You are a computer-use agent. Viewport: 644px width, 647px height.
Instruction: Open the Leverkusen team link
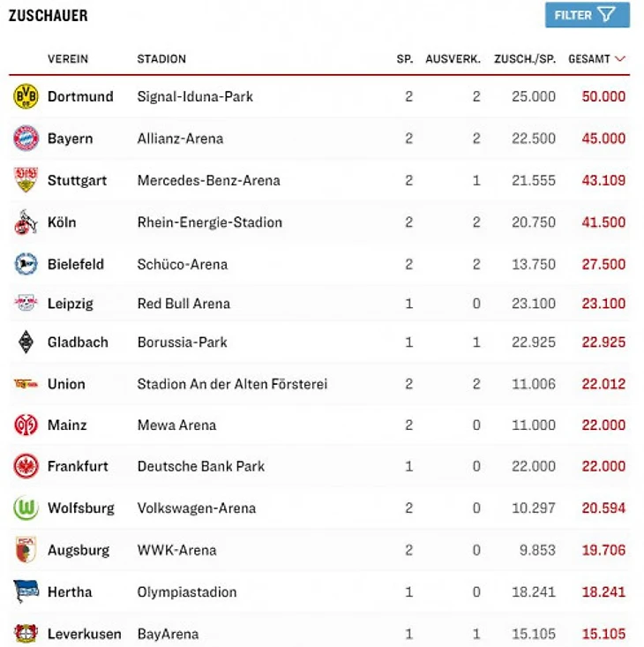tap(85, 634)
